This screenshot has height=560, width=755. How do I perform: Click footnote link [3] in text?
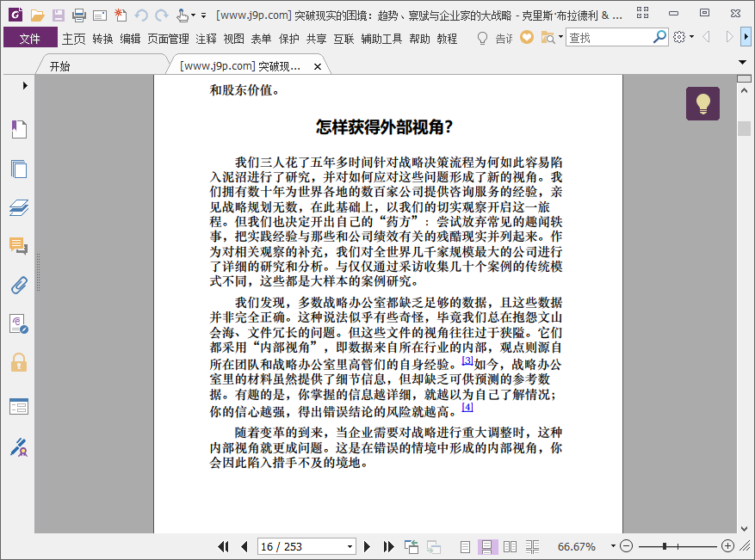(x=467, y=360)
